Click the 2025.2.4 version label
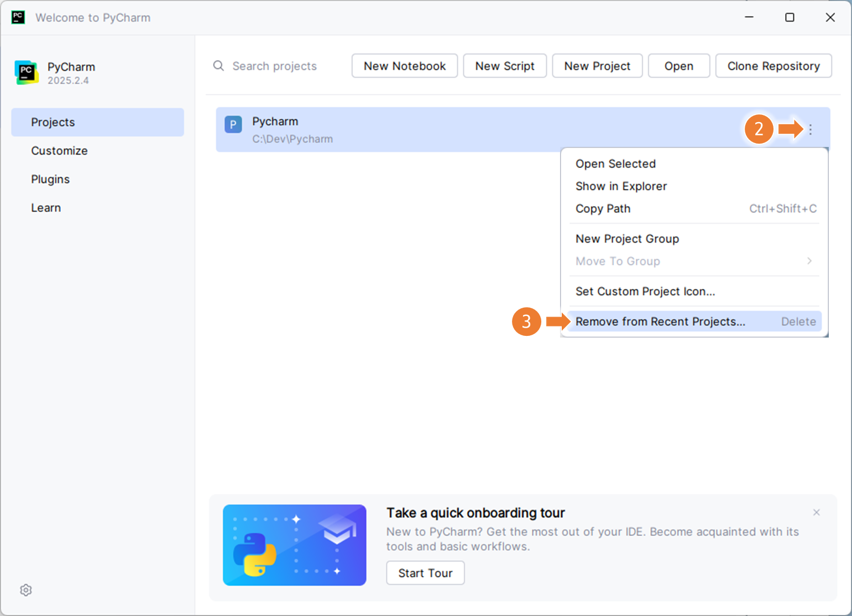The image size is (852, 616). pos(68,81)
